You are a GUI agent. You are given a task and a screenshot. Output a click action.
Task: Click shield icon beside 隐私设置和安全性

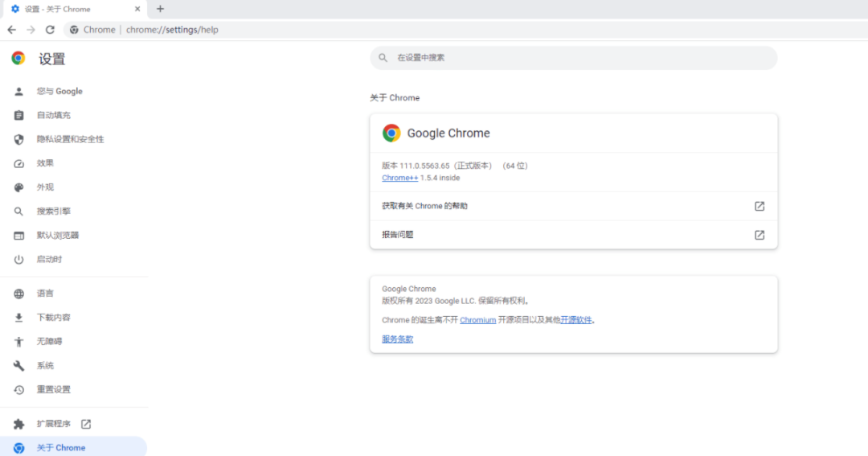pos(18,140)
